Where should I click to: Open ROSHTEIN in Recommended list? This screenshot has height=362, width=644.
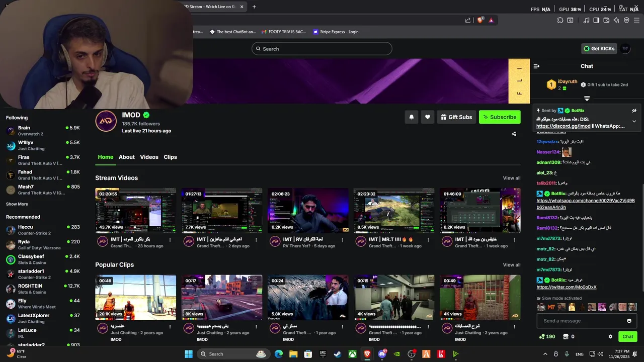[x=43, y=289]
